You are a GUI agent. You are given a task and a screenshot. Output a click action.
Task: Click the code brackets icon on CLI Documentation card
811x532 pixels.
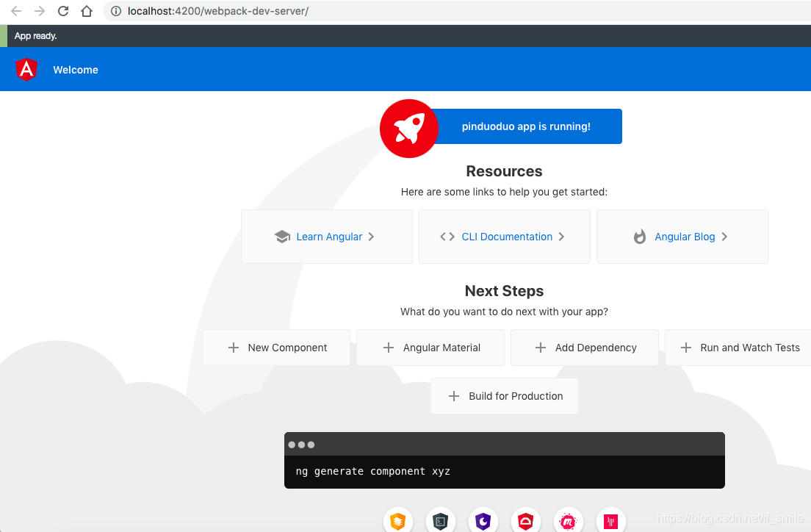tap(449, 237)
